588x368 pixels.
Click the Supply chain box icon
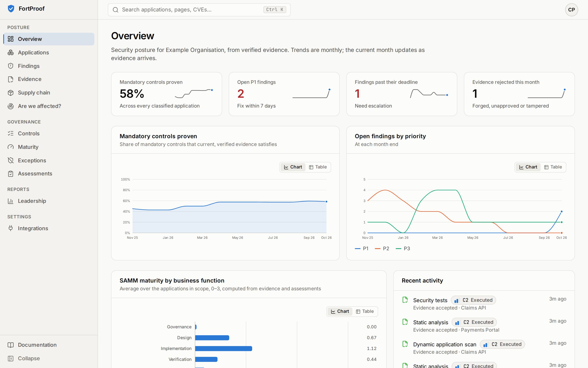coord(10,93)
